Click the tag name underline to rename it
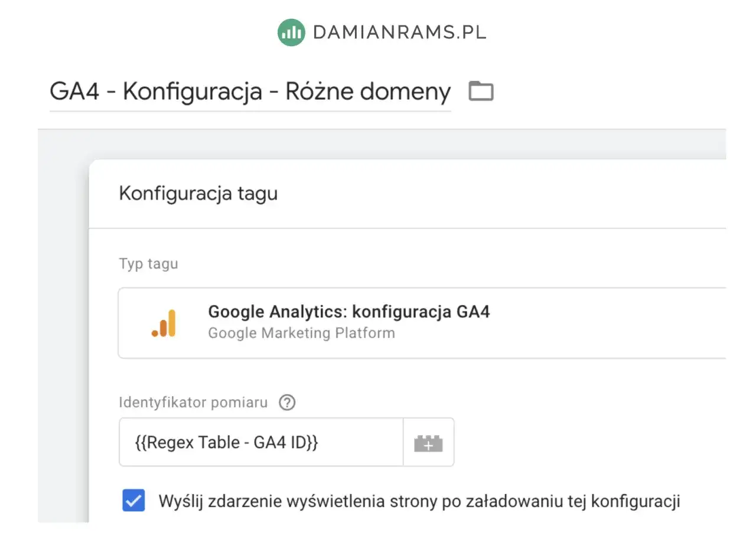756x545 pixels. click(250, 107)
